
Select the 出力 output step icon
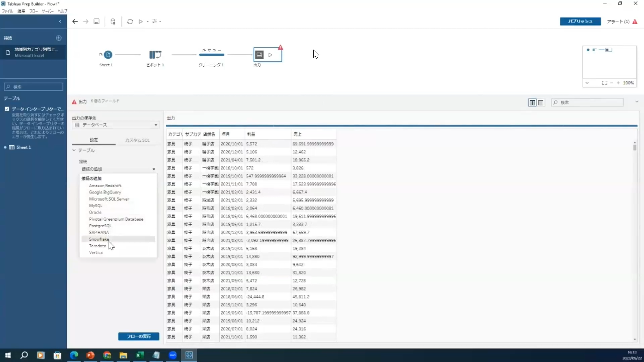259,55
